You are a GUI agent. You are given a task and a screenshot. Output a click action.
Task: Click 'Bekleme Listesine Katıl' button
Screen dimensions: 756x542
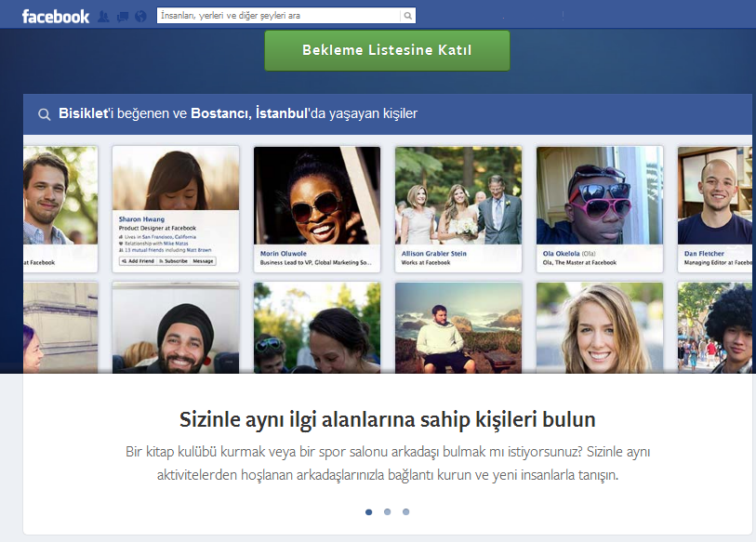tap(387, 50)
